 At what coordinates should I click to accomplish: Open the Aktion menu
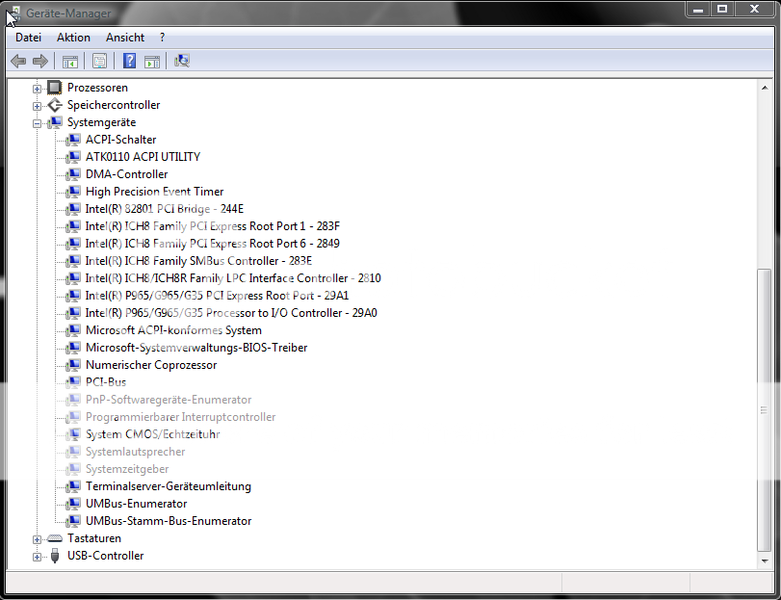73,37
